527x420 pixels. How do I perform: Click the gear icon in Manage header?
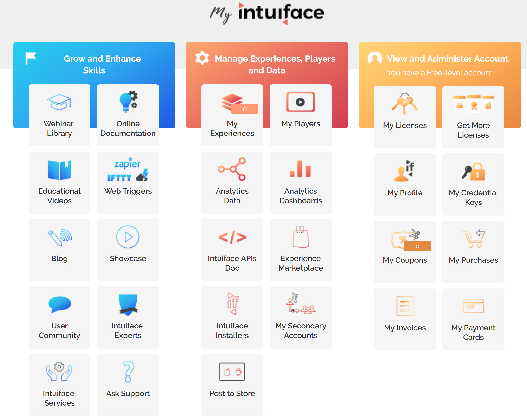point(202,58)
